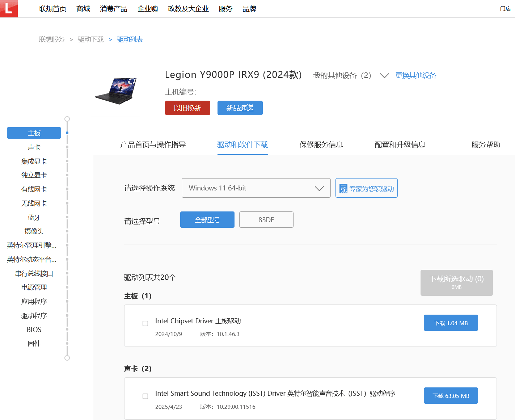515x420 pixels.
Task: Click 专家为您装驱动 button
Action: click(x=367, y=188)
